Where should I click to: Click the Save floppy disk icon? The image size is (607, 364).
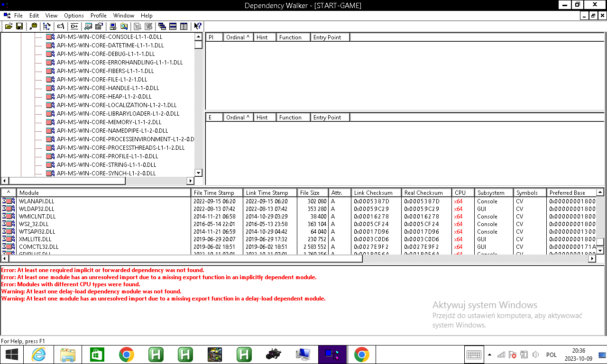click(19, 26)
